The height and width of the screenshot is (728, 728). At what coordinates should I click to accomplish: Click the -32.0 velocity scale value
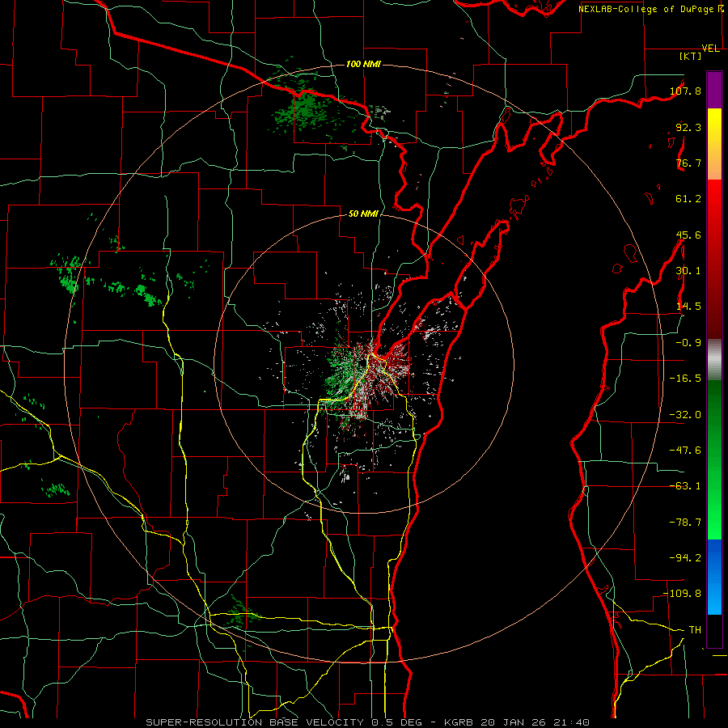[x=685, y=415]
